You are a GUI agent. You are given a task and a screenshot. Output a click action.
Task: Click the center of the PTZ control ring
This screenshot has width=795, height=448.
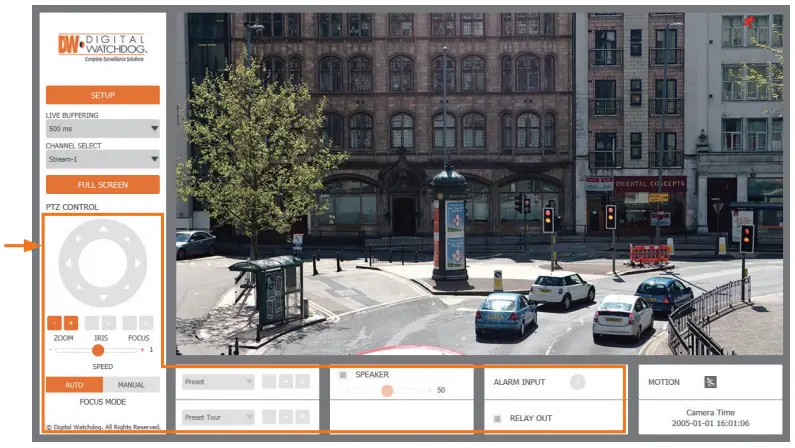click(x=103, y=264)
